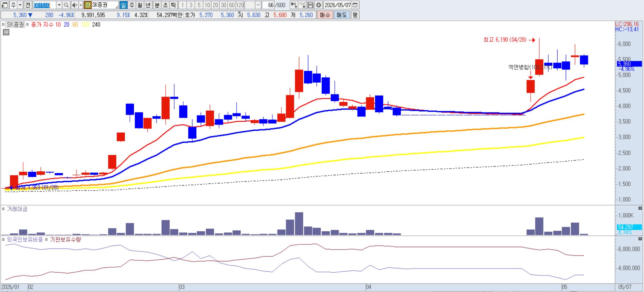The width and height of the screenshot is (644, 292).
Task: Click the 거래대금 volume panel label
Action: click(x=17, y=209)
